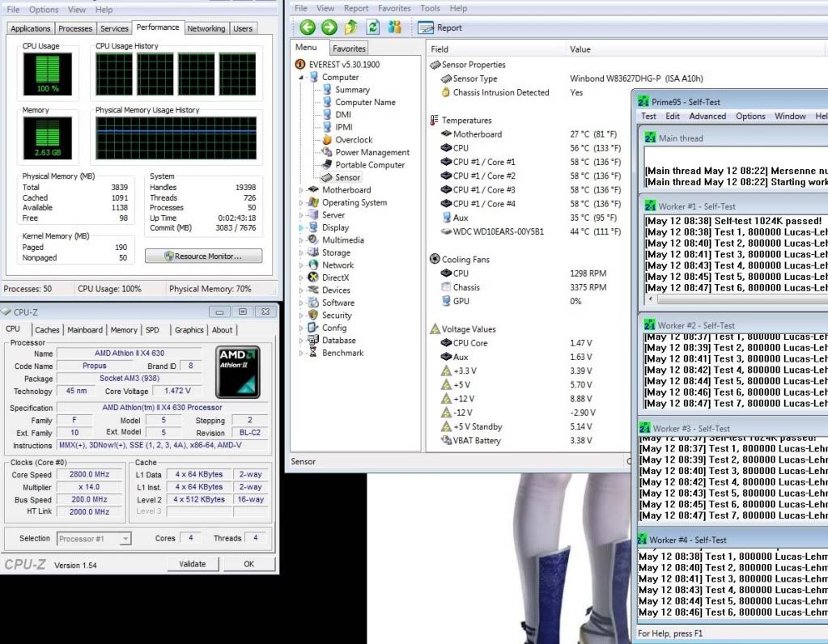The height and width of the screenshot is (644, 828).
Task: Click the Validate button in CPU-Z
Action: click(192, 564)
